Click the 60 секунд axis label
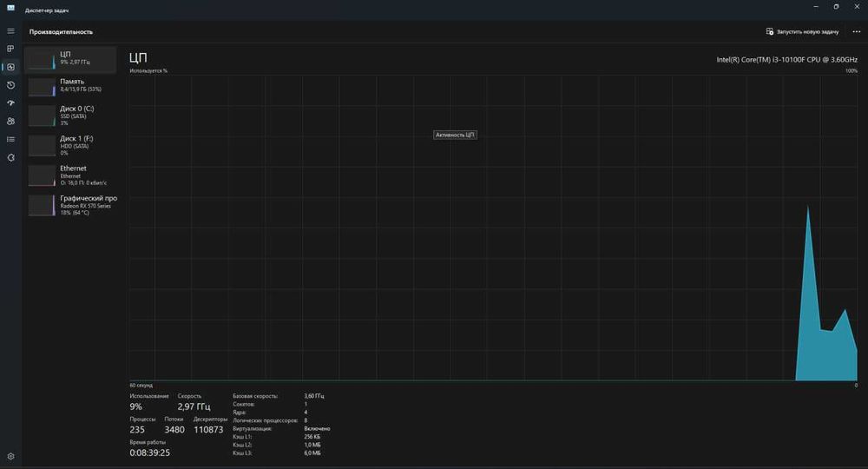The height and width of the screenshot is (469, 868). (141, 386)
